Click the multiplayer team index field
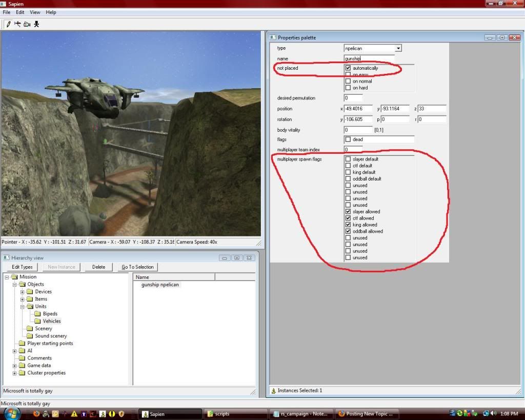Screen dimensions: 525x420 point(353,149)
